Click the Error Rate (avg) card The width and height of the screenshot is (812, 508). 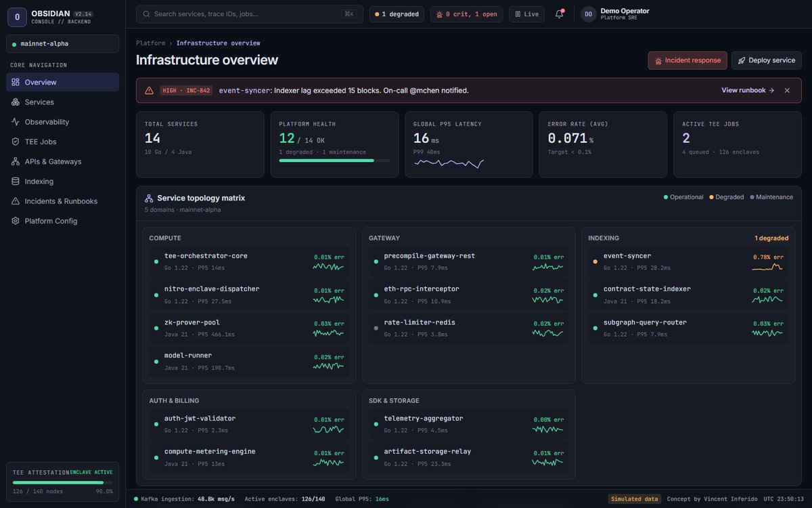[603, 144]
